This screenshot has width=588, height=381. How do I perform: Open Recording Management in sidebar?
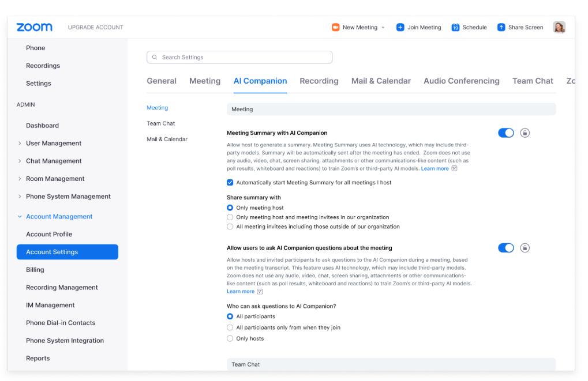pos(62,288)
